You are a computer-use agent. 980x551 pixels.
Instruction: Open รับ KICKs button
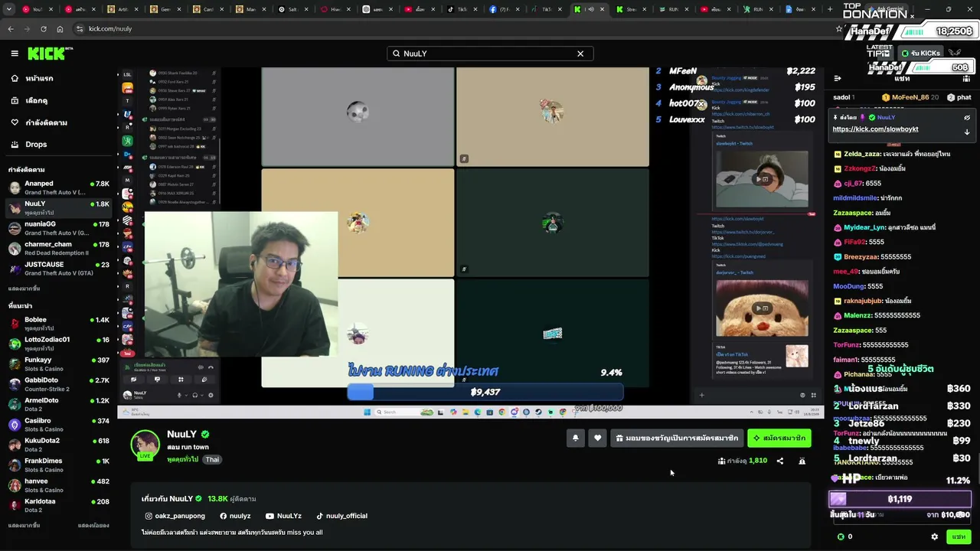click(x=919, y=53)
